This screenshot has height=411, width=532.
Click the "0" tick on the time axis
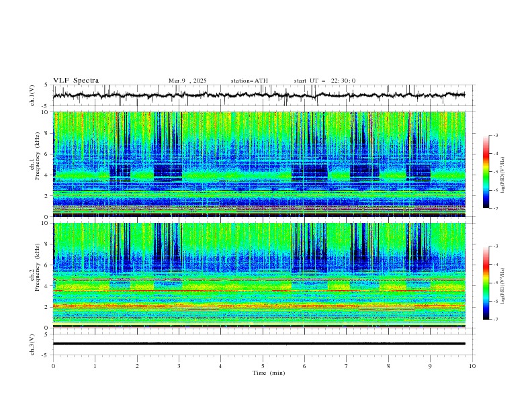(x=53, y=366)
